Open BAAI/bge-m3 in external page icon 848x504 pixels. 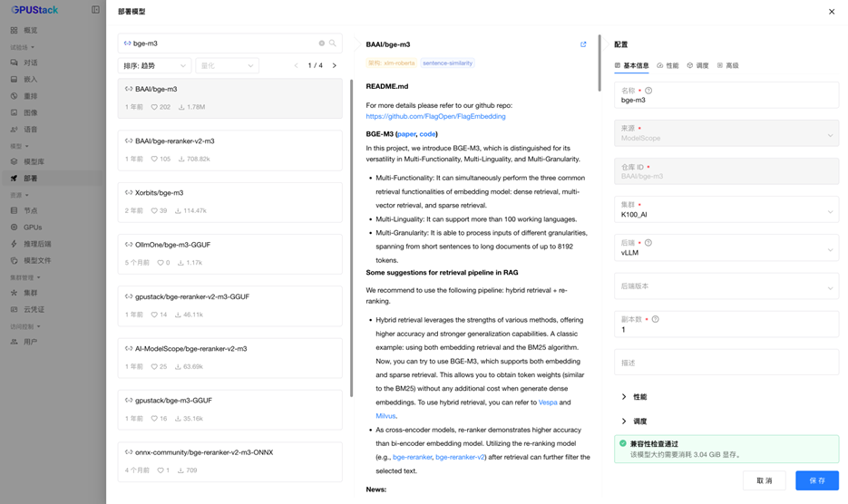coord(583,44)
